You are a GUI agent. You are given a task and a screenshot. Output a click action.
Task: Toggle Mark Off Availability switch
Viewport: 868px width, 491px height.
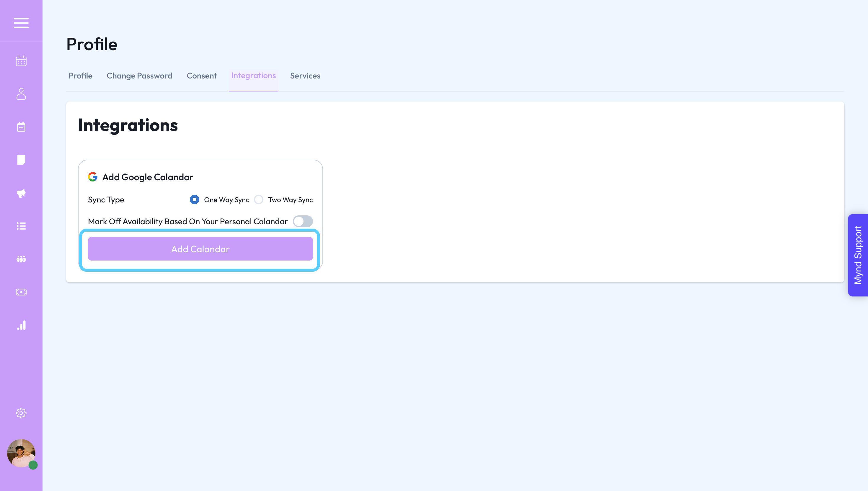[x=303, y=222]
